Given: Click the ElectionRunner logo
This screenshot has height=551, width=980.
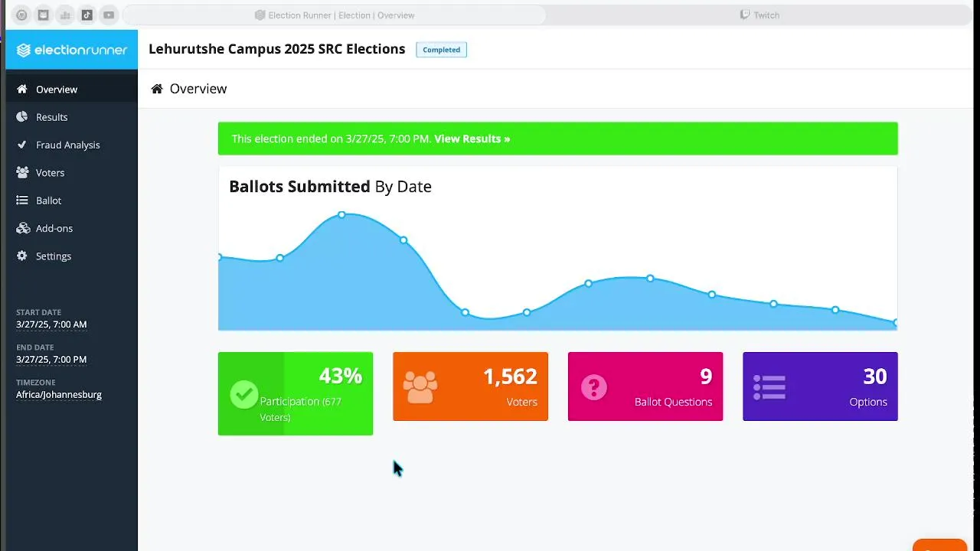Looking at the screenshot, I should (71, 50).
